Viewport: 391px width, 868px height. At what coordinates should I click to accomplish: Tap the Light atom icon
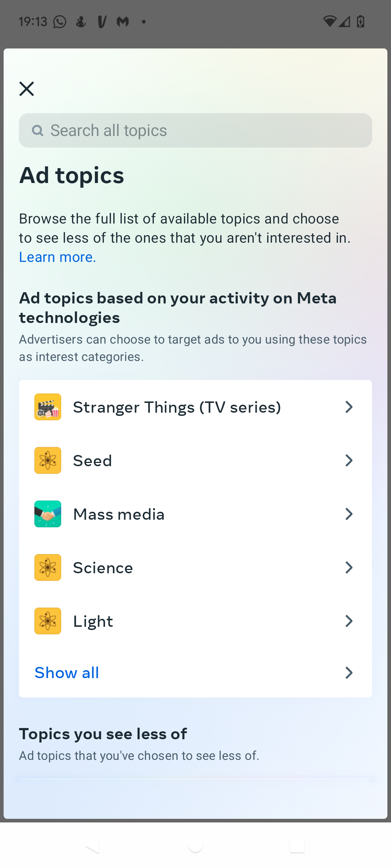48,621
